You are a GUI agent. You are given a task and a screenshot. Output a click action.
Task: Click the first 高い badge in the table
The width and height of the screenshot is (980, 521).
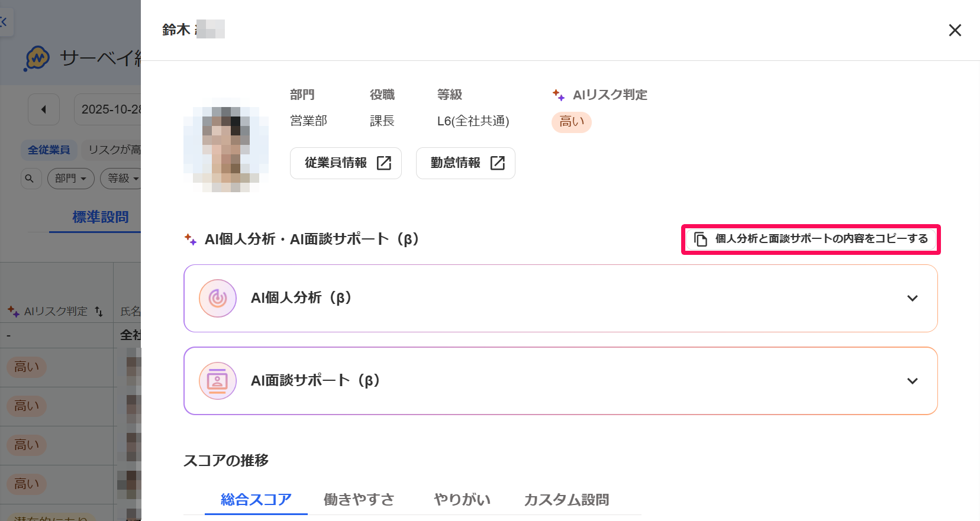pos(27,367)
